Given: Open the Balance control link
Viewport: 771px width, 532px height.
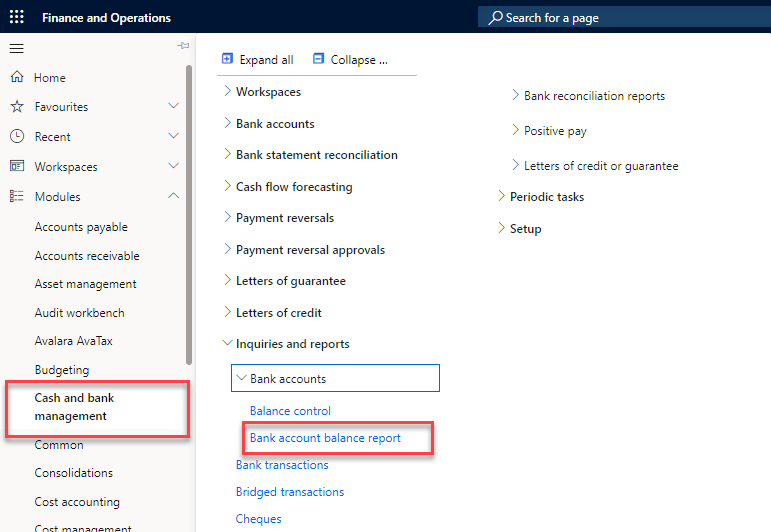Looking at the screenshot, I should (290, 411).
